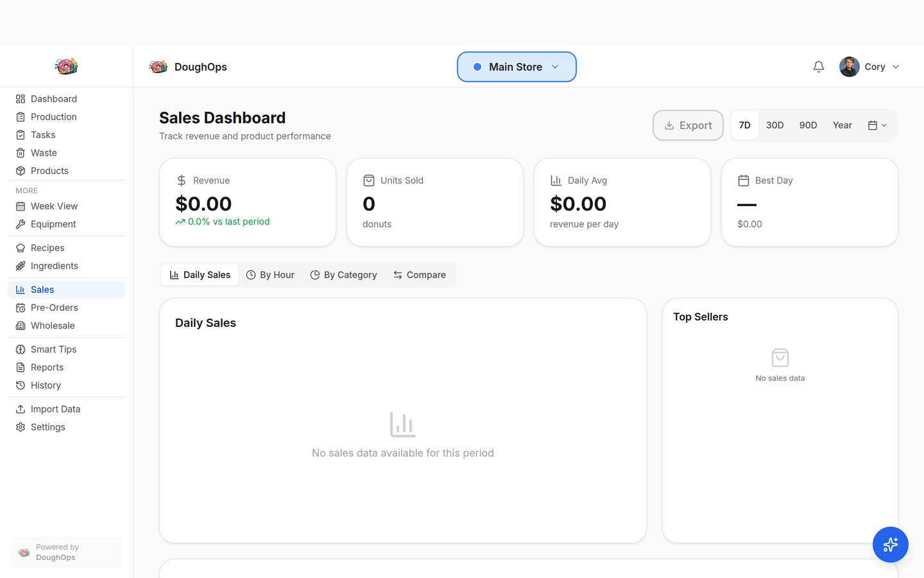The width and height of the screenshot is (924, 578).
Task: Enable the 90D period filter
Action: point(808,125)
